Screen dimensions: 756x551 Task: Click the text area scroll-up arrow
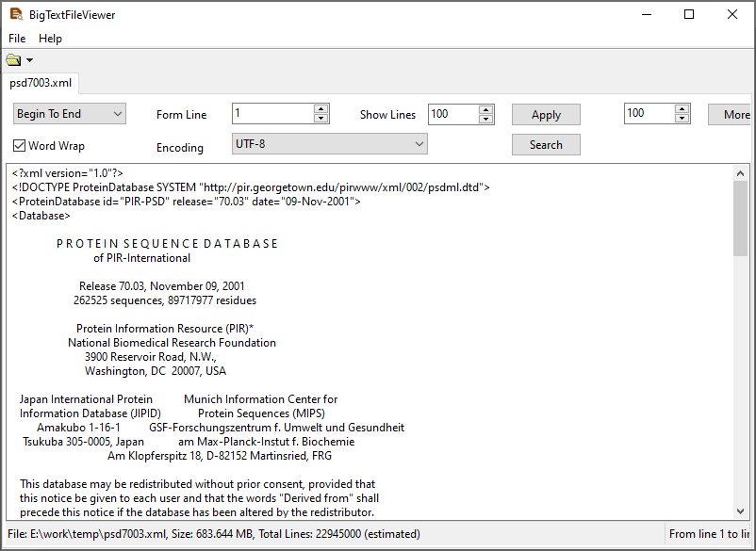(x=741, y=173)
